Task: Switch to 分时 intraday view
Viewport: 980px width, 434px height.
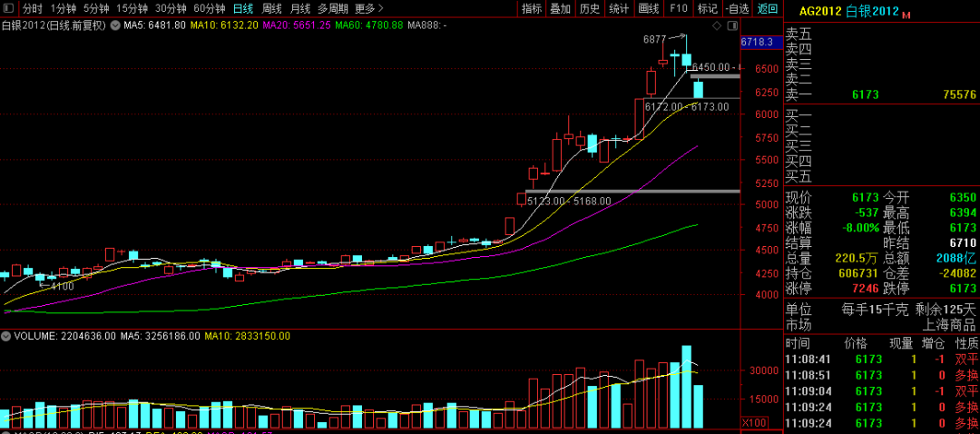Action: point(33,9)
